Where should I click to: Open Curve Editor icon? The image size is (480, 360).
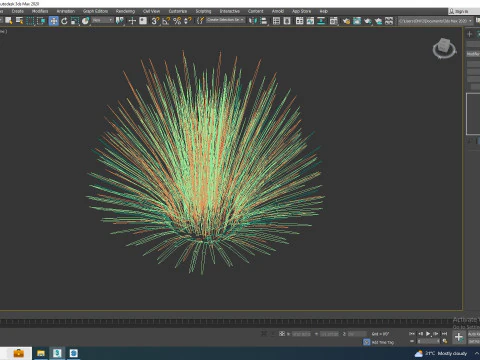310,21
